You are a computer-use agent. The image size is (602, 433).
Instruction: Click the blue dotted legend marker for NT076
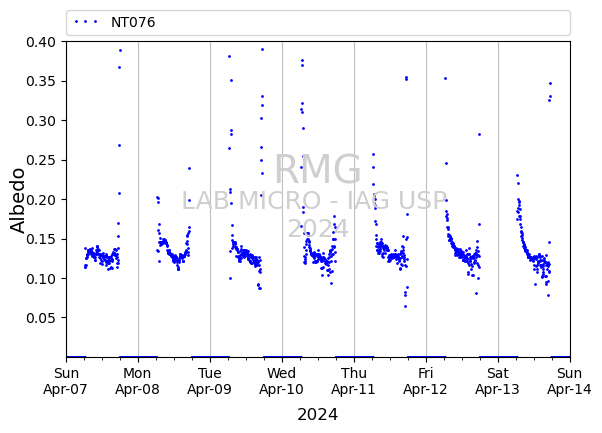pos(86,22)
